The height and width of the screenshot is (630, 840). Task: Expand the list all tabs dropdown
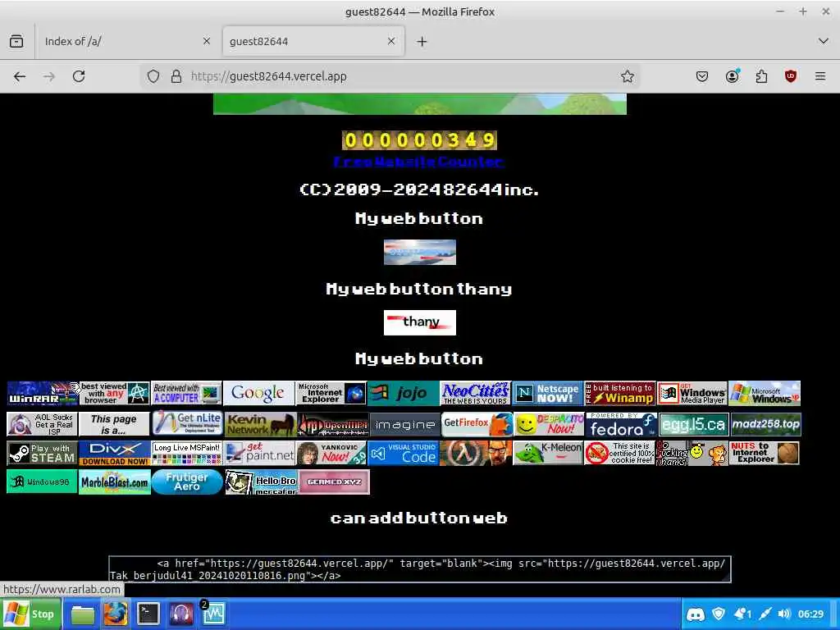tap(824, 41)
